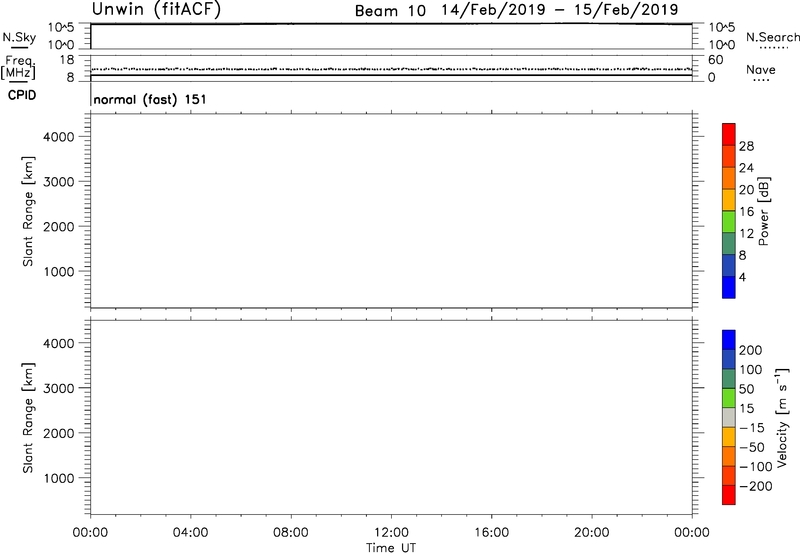Click the "Nave" legend label
The height and width of the screenshot is (554, 800).
tap(761, 69)
